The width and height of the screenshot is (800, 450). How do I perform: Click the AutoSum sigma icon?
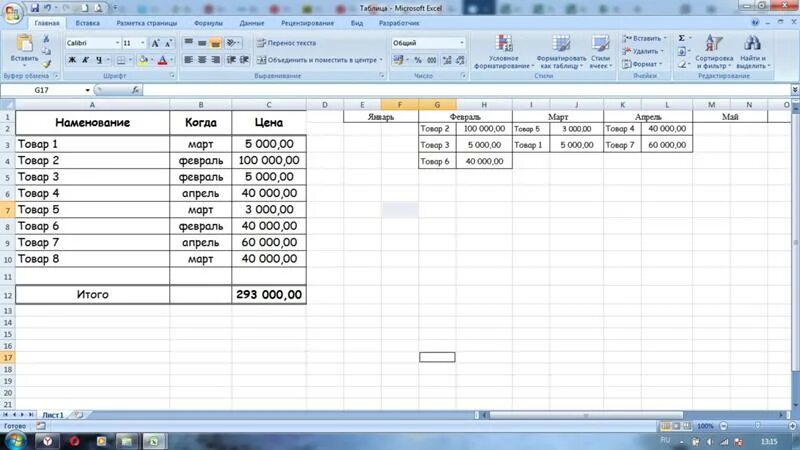pos(682,38)
